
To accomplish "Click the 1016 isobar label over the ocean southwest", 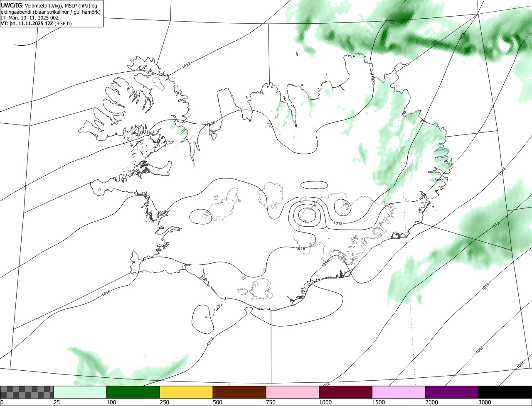I will [106, 293].
